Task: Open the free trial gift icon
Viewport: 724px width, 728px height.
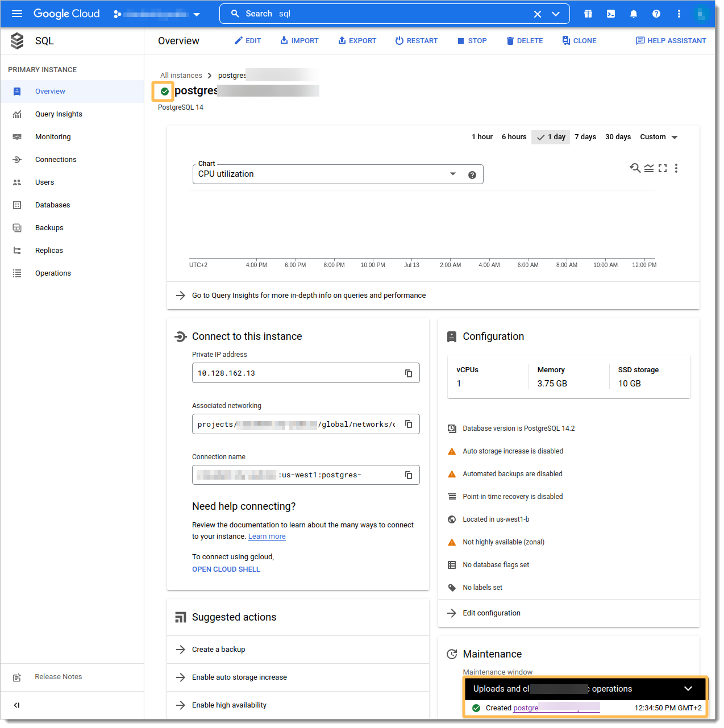Action: tap(588, 14)
